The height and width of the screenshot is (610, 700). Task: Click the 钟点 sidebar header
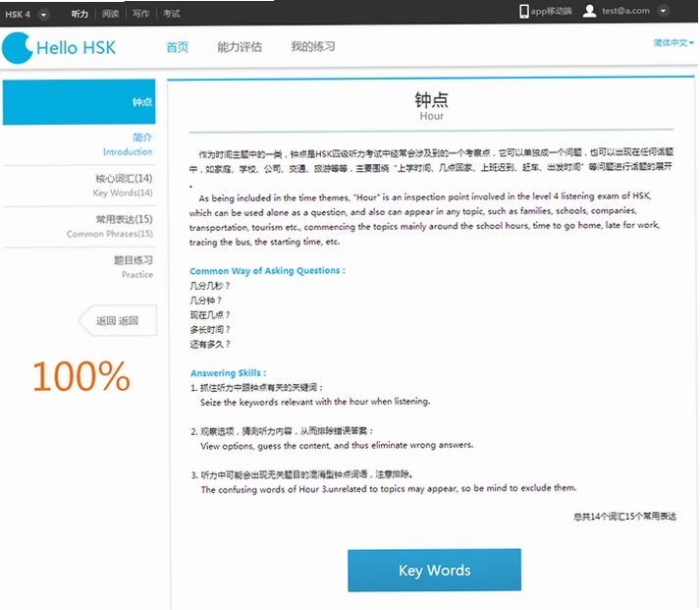point(79,102)
